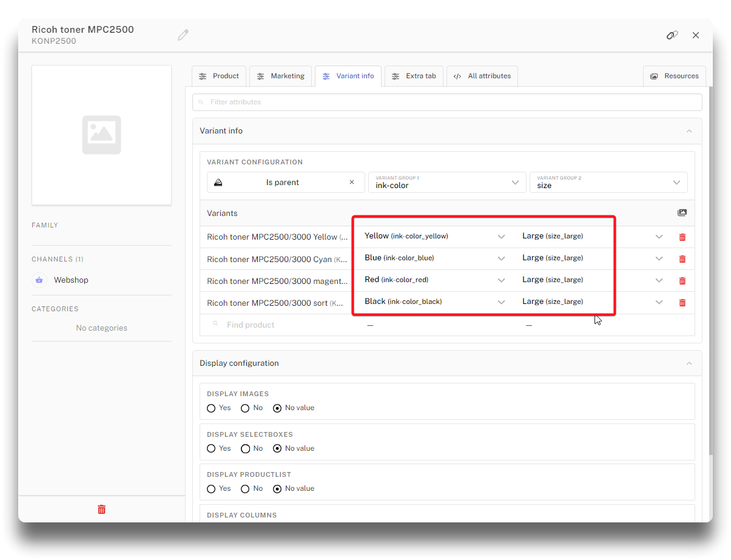
Task: Open the Variant Group 2 size dropdown
Action: 608,182
